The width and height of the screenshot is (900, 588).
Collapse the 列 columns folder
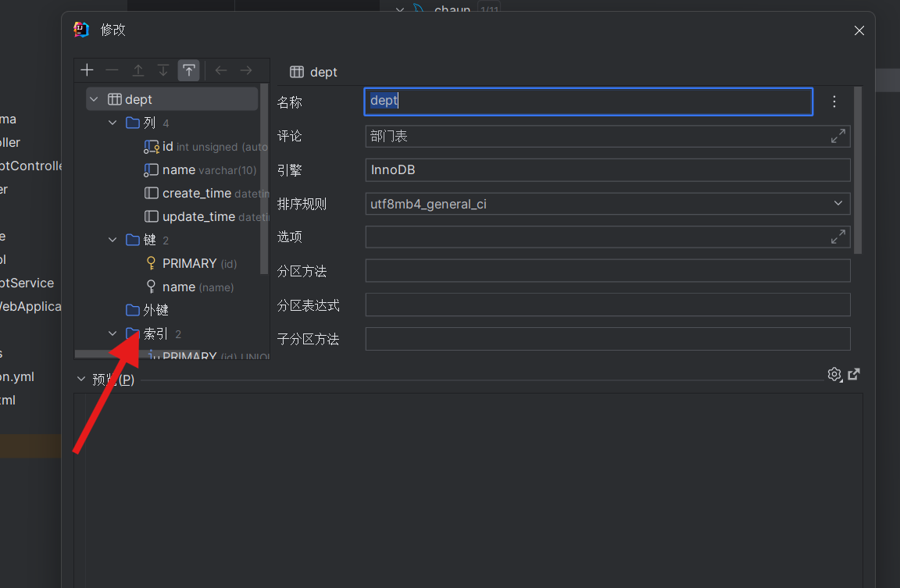(x=113, y=123)
